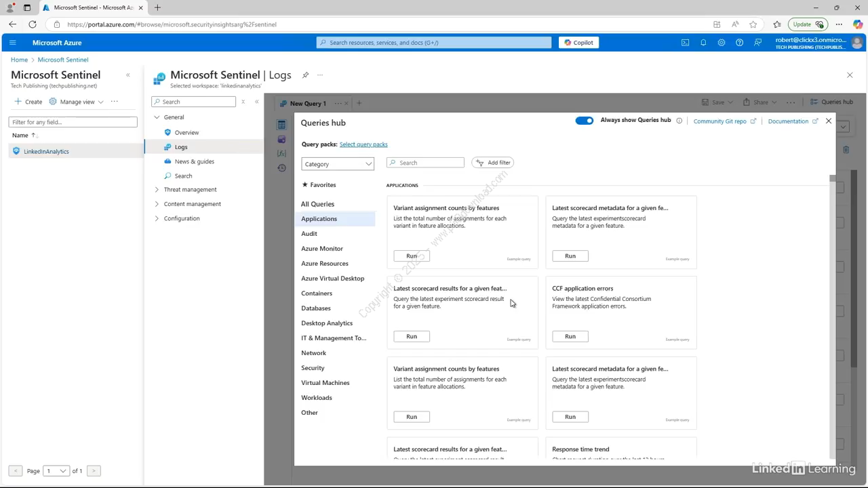This screenshot has height=488, width=868.
Task: Click the Copilot button
Action: tap(578, 43)
